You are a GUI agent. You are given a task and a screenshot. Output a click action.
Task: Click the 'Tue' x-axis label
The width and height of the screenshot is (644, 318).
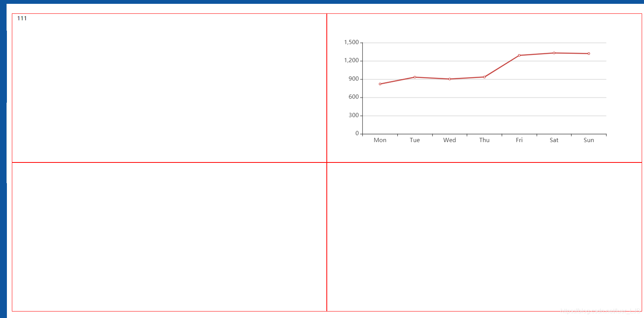pos(415,140)
